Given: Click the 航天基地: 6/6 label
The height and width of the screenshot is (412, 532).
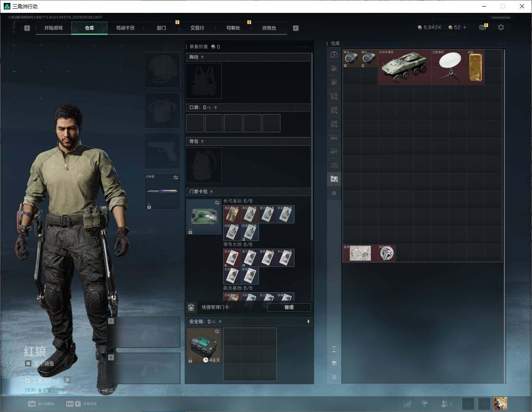Looking at the screenshot, I should (238, 288).
